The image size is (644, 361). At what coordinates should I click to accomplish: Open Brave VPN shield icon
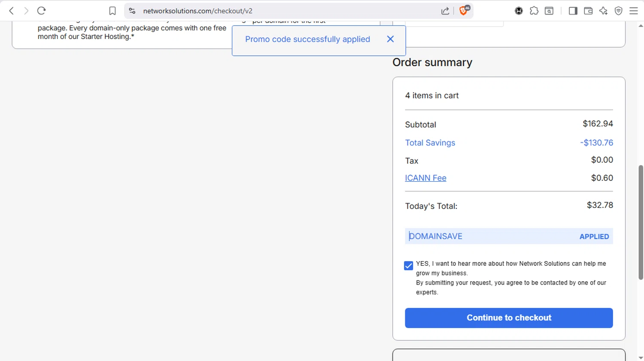pyautogui.click(x=619, y=11)
